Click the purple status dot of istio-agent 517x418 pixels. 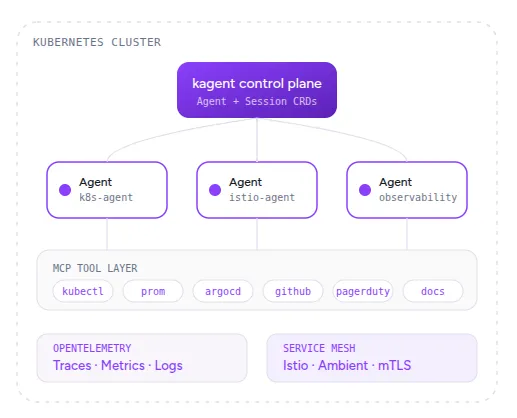tap(215, 190)
